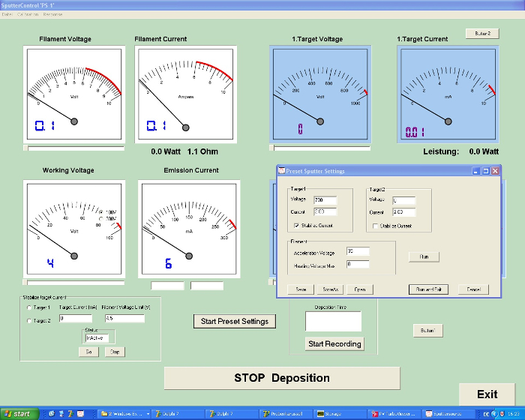Click the STOP Deposition button

pos(281,378)
